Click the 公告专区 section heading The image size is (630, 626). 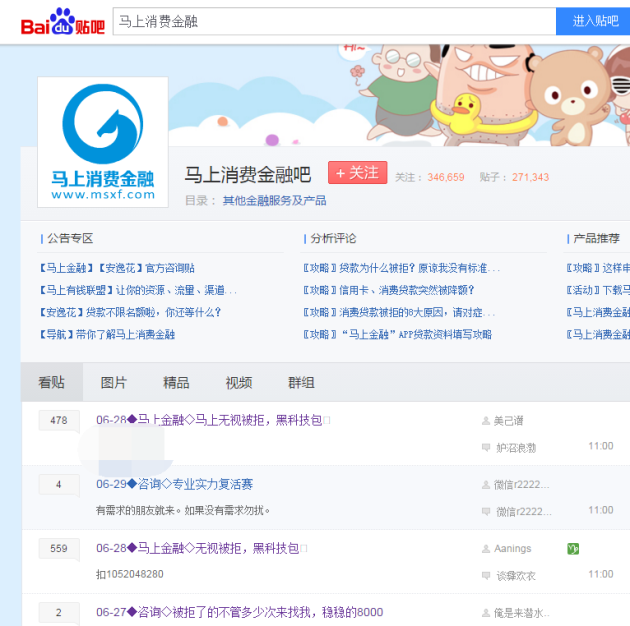[x=70, y=238]
